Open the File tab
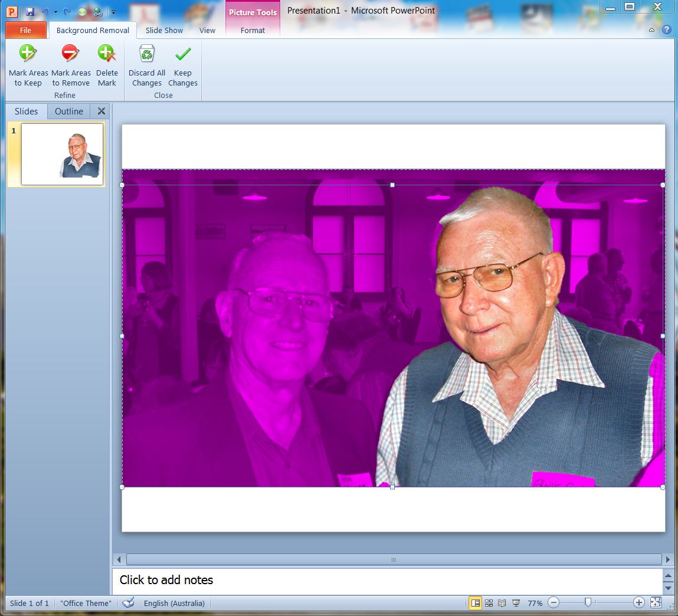 pos(26,30)
